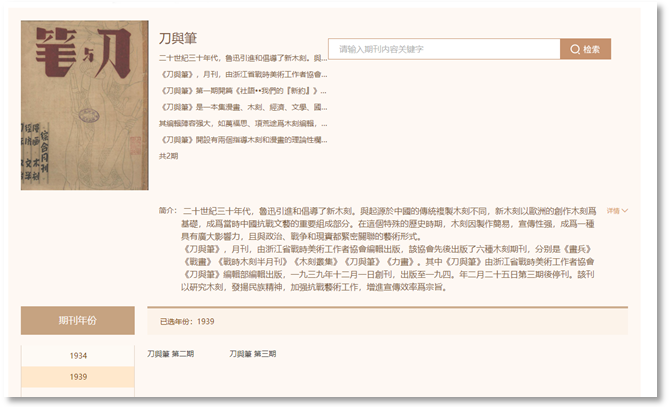Image resolution: width=669 pixels, height=407 pixels.
Task: Click the 刀與筆 journal title heading
Action: [x=178, y=38]
